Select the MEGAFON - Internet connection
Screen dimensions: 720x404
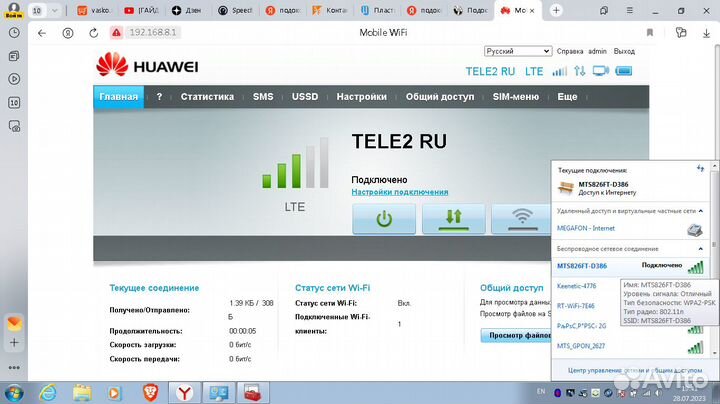pos(585,228)
